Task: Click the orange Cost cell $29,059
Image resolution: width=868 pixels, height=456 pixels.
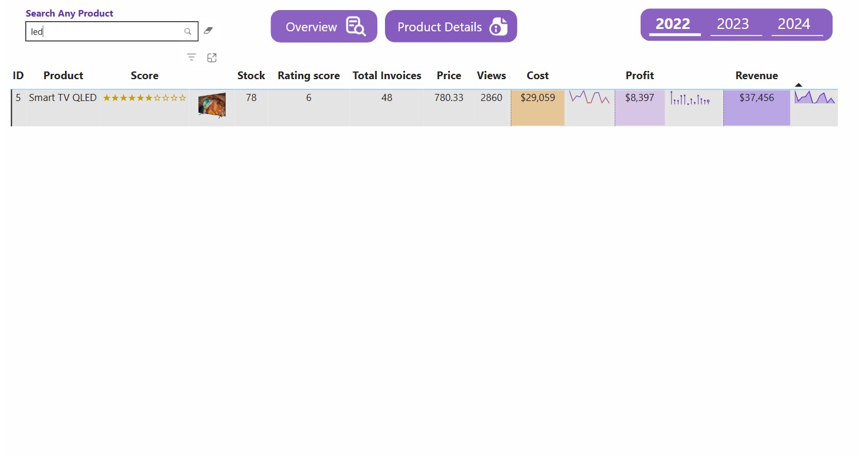Action: coord(537,107)
